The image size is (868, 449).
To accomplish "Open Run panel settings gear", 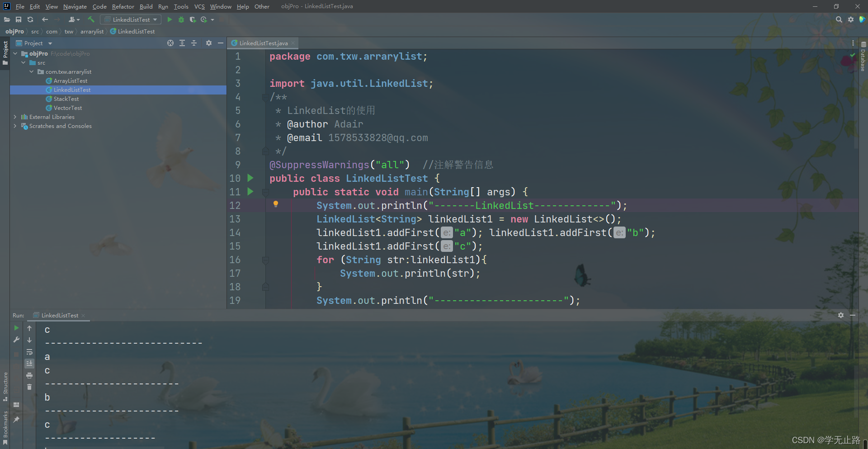I will coord(841,315).
